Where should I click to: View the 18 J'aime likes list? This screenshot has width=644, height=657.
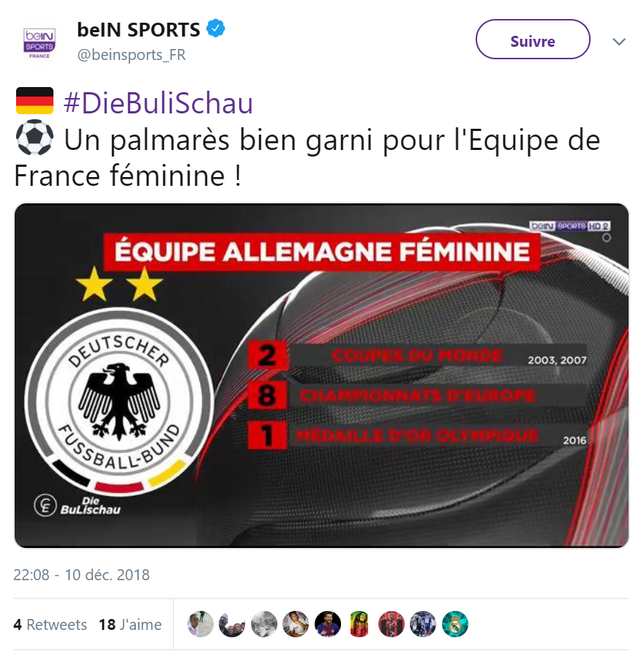(x=130, y=624)
